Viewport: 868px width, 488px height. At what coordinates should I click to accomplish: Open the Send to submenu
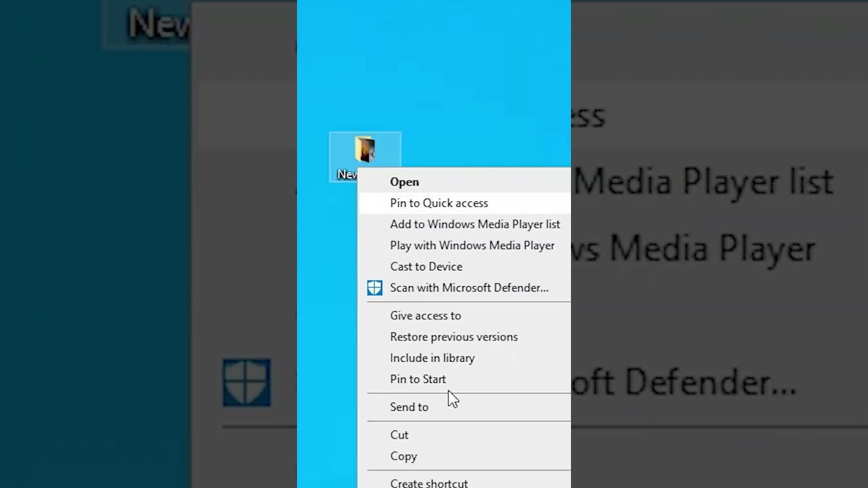coord(465,407)
